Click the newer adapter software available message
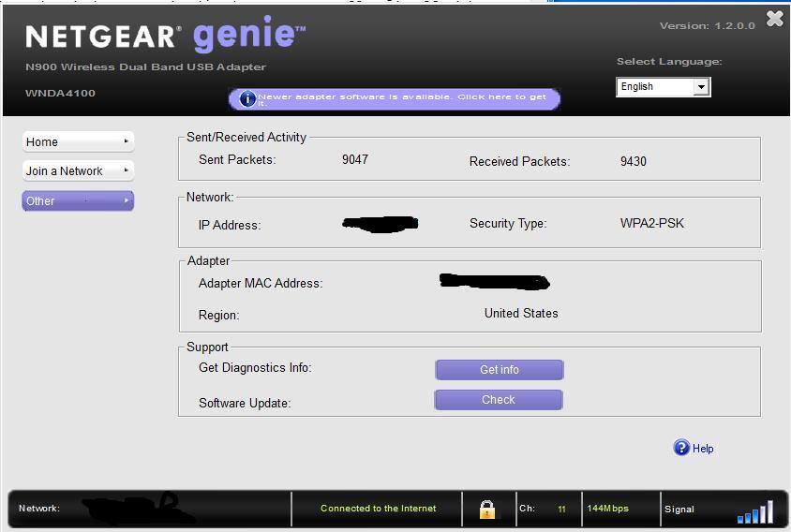The height and width of the screenshot is (532, 791). [x=402, y=99]
